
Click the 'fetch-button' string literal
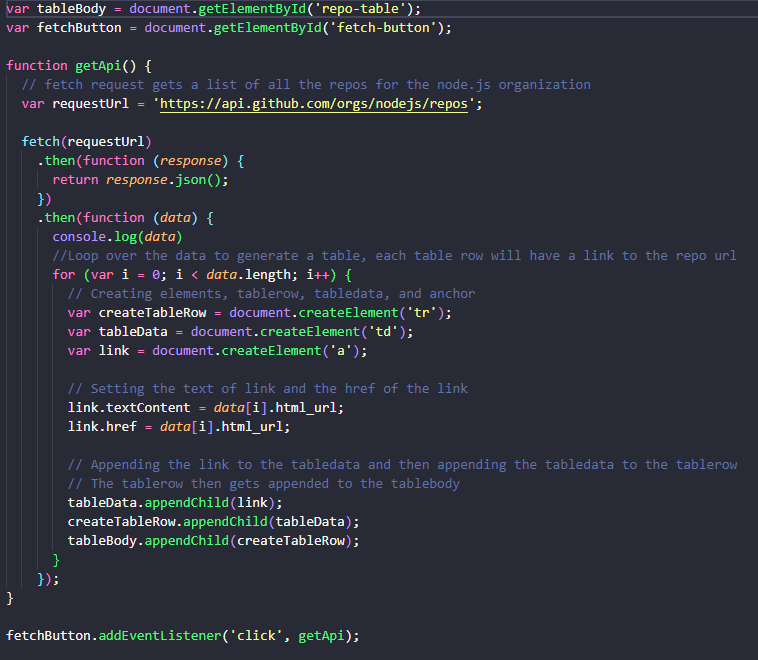[x=383, y=28]
